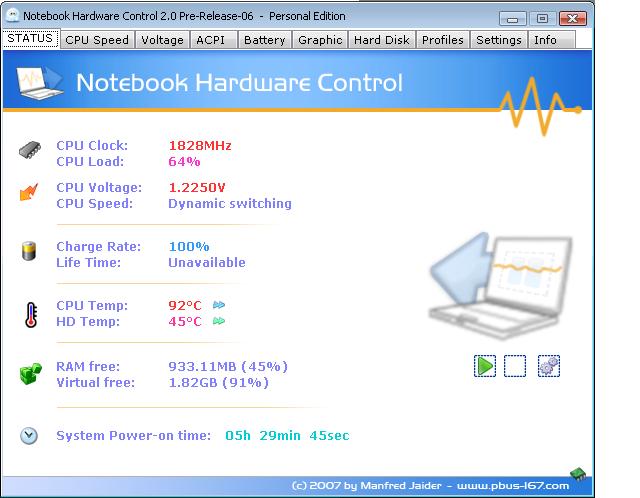
Task: Click the 92°C CPU temperature value
Action: pyautogui.click(x=185, y=305)
